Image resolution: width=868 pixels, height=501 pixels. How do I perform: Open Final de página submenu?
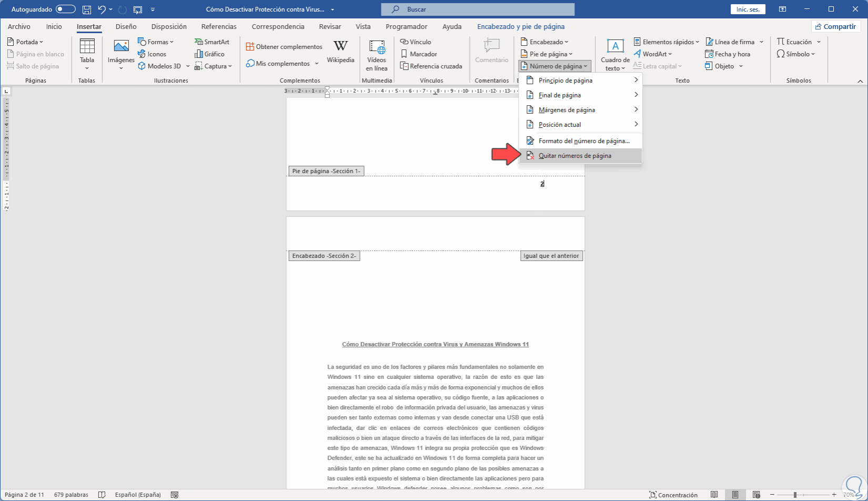(580, 95)
